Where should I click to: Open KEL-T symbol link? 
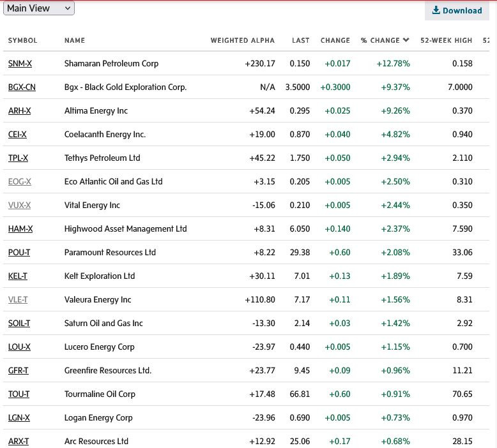pos(18,276)
